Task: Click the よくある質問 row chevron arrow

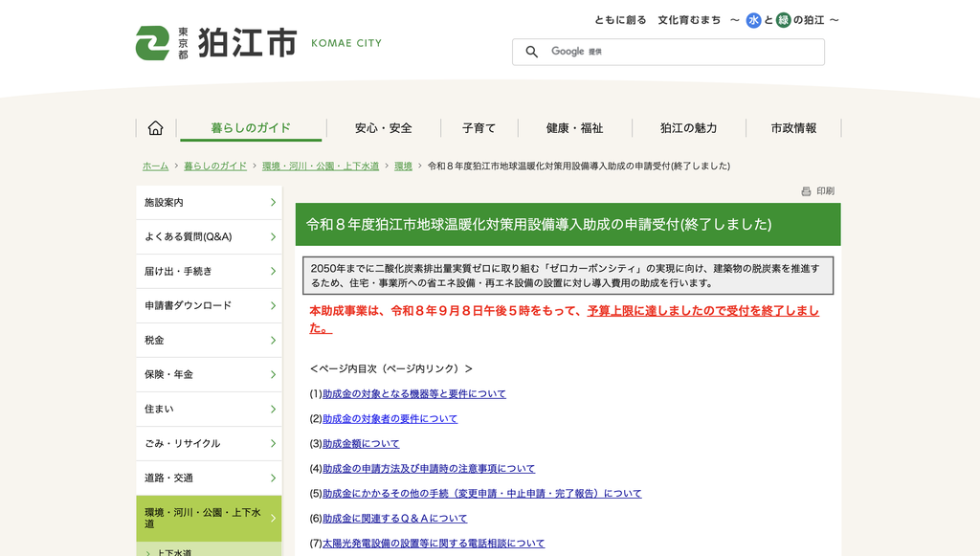Action: (x=273, y=236)
